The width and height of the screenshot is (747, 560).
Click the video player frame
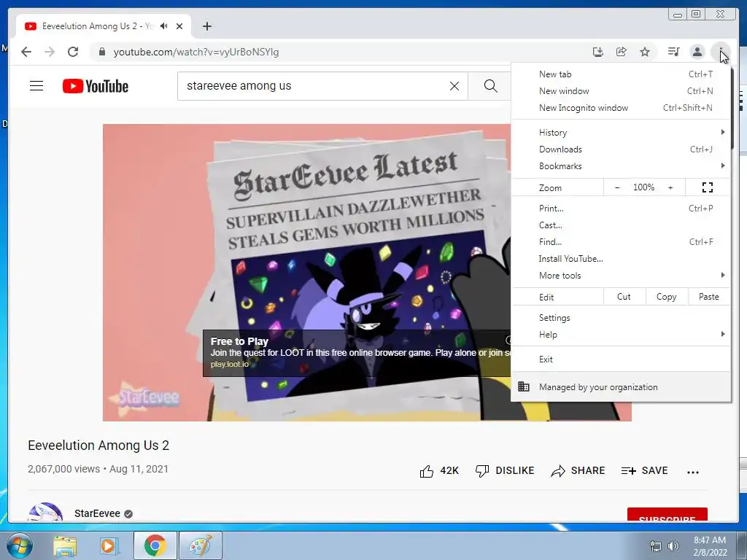(307, 273)
